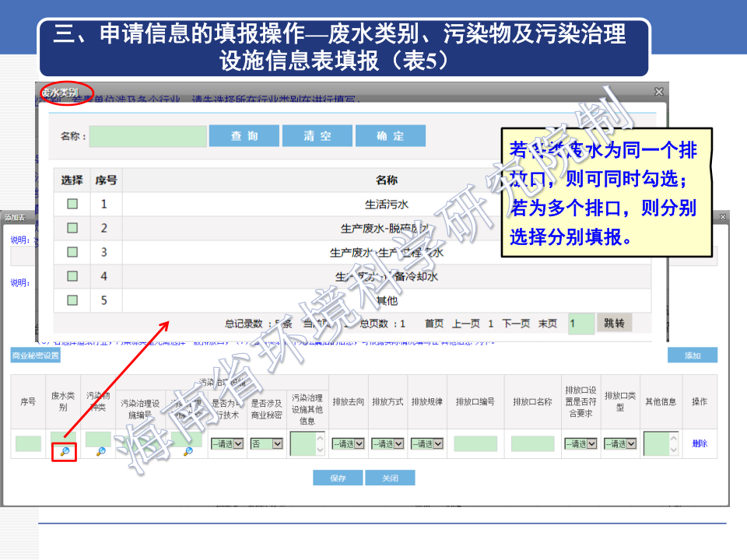The image size is (747, 560).
Task: Click the 添加 button above the table
Action: 693,355
